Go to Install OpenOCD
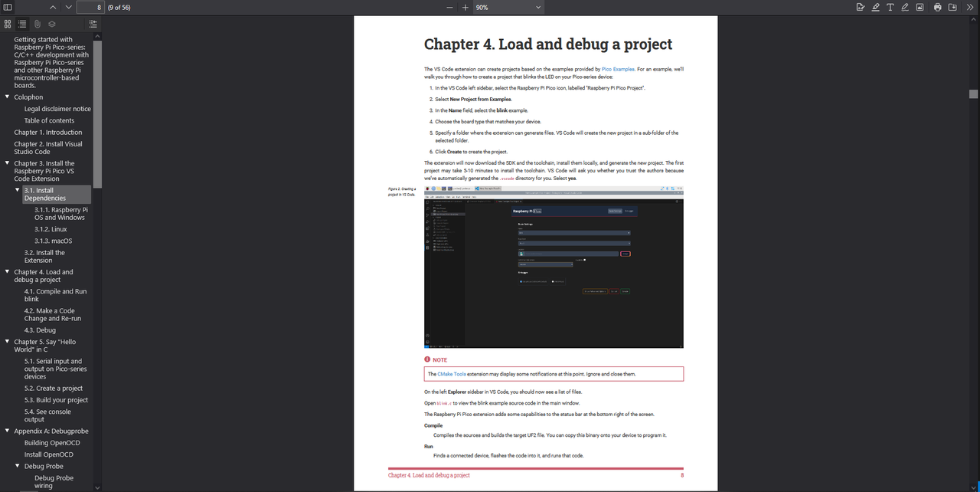 pyautogui.click(x=49, y=454)
